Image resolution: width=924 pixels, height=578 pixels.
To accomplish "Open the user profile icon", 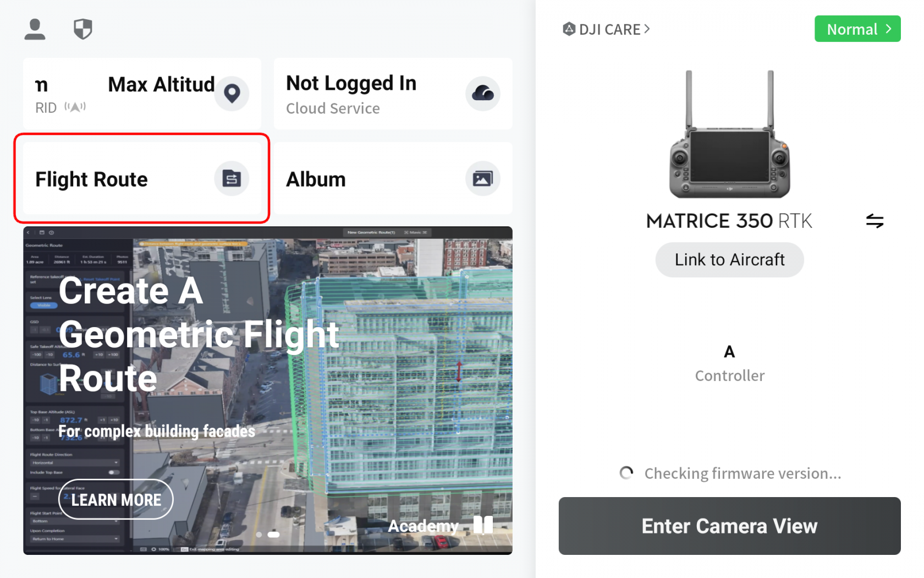I will (x=35, y=29).
